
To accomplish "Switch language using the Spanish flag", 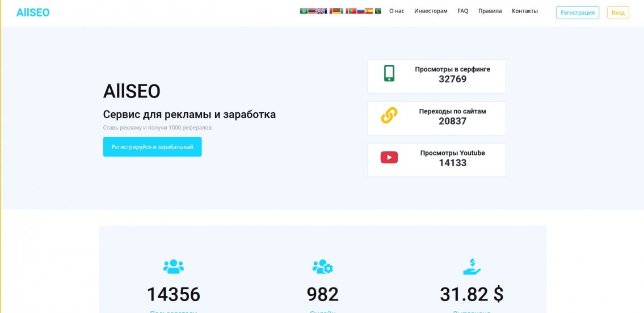I will pyautogui.click(x=369, y=11).
